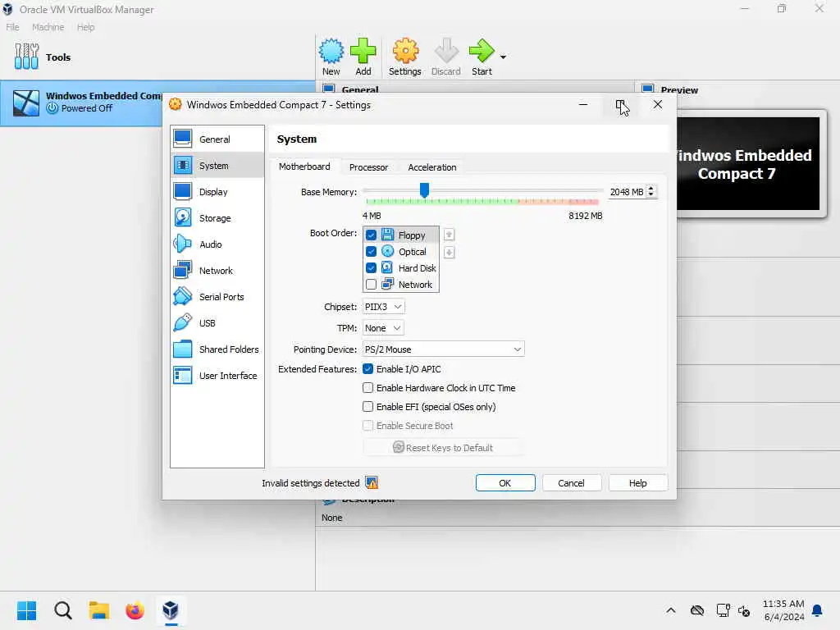This screenshot has height=630, width=840.
Task: Switch to Acceleration tab
Action: pyautogui.click(x=432, y=167)
